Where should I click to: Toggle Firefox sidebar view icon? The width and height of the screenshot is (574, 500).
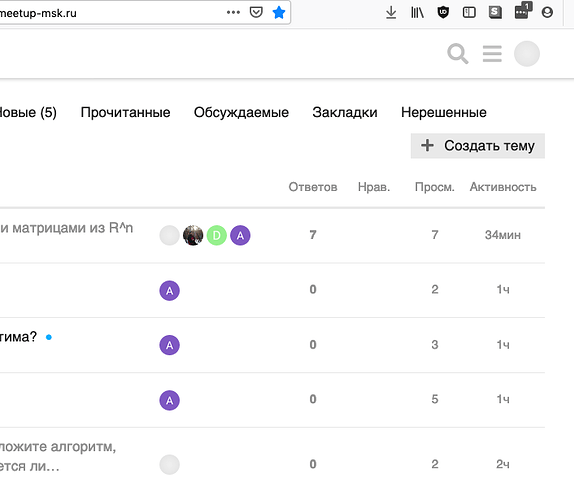click(469, 12)
